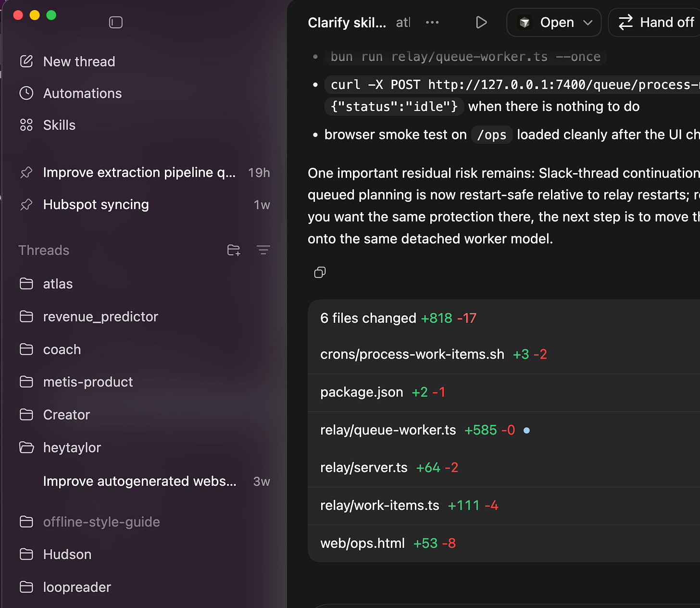Click blue dot next to relay/queue-worker.ts
Screen dimensions: 700x608
coord(527,431)
